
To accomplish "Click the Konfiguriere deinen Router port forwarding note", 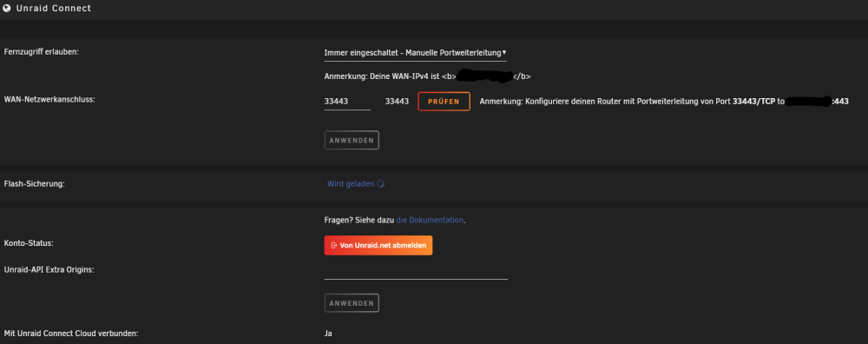I will (664, 102).
